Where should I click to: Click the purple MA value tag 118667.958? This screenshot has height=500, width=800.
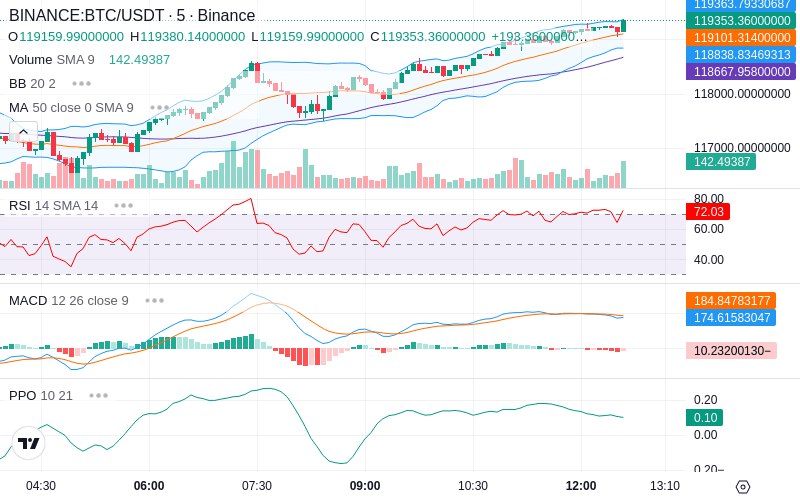pos(741,71)
